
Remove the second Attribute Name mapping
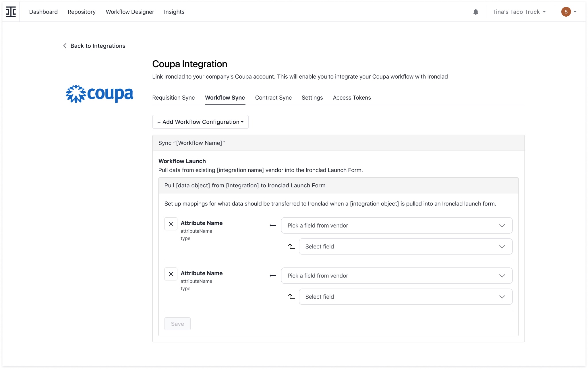[171, 274]
